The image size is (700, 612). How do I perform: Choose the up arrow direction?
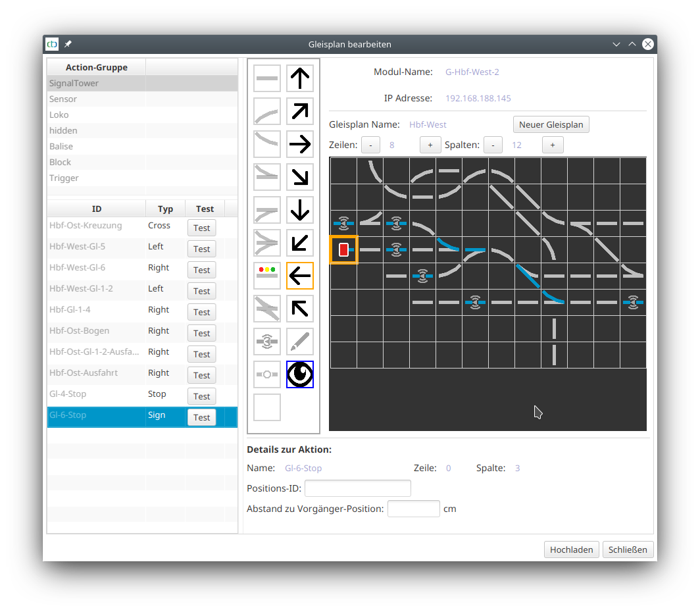pos(300,78)
